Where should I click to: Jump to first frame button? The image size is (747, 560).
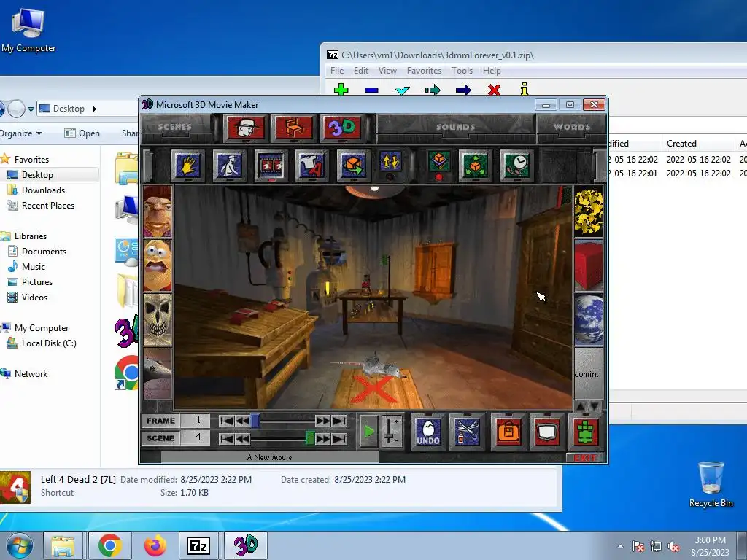(x=227, y=421)
